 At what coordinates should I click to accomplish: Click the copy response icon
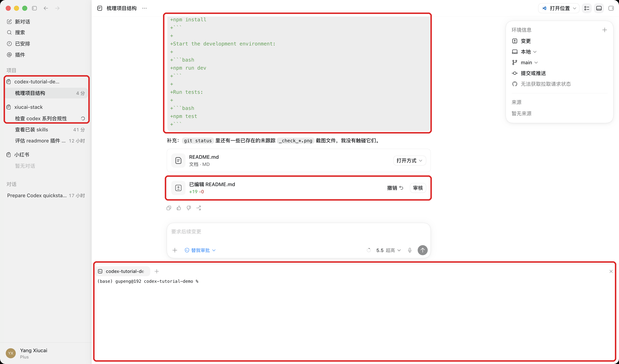pyautogui.click(x=169, y=208)
